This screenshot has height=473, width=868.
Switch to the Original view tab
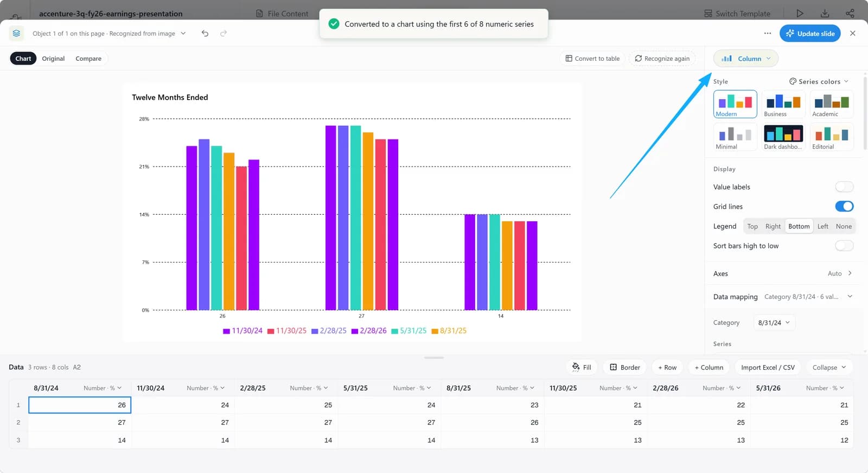pos(53,59)
